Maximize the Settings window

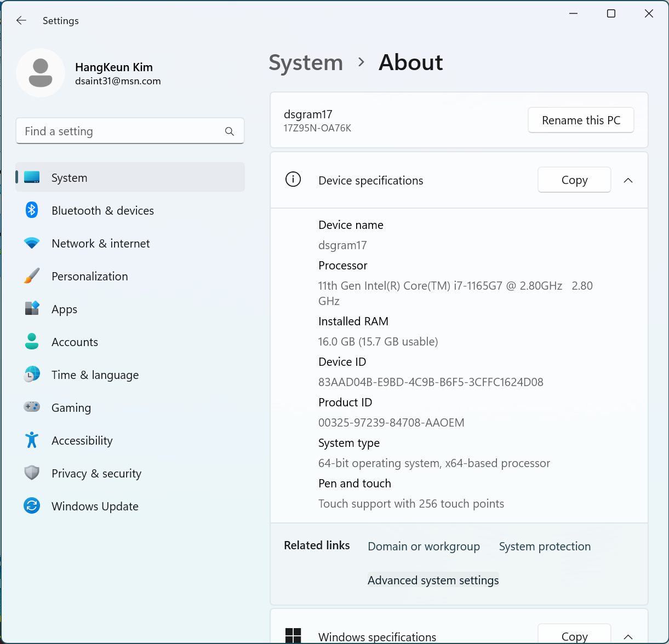pos(611,14)
